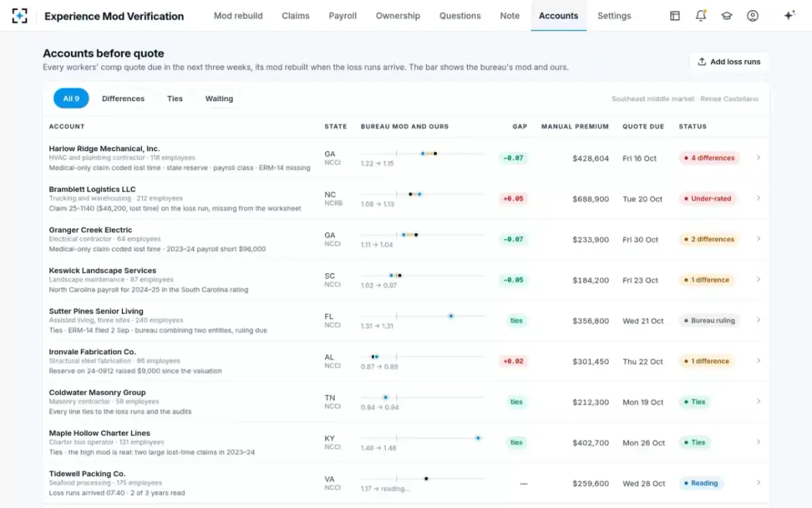Expand the Ironvale Fabrication row chevron
Image resolution: width=812 pixels, height=508 pixels.
759,360
